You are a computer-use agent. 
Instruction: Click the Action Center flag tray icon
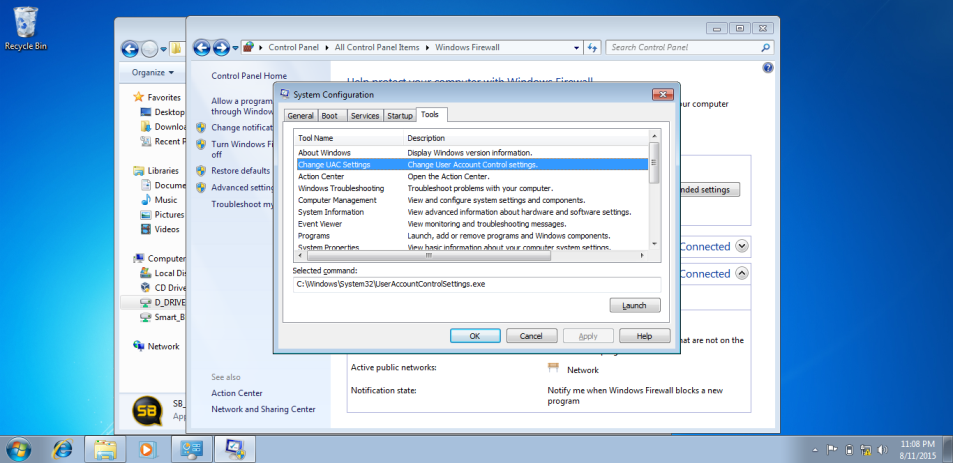pyautogui.click(x=832, y=450)
